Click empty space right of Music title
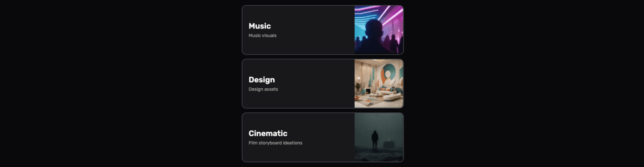 312,26
